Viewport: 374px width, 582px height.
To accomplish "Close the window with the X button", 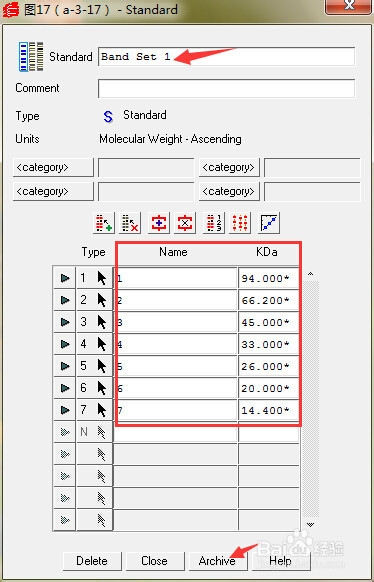I will (349, 7).
